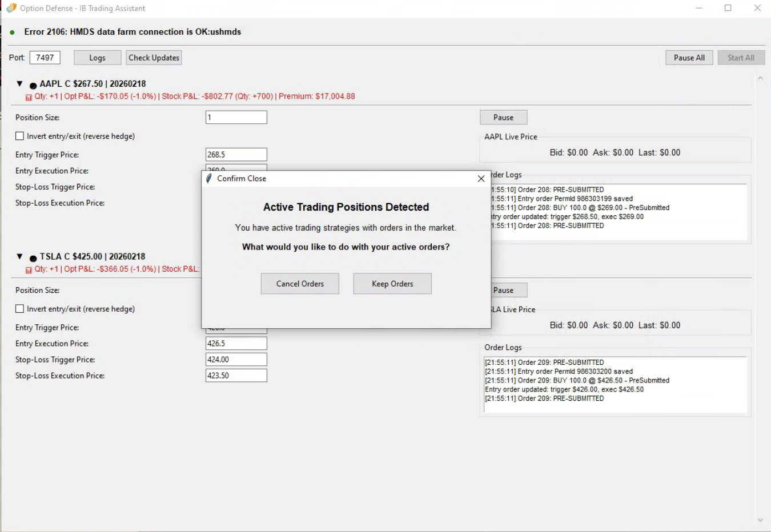Viewport: 771px width, 532px height.
Task: Close the Confirm Close dialog with X
Action: pyautogui.click(x=481, y=179)
